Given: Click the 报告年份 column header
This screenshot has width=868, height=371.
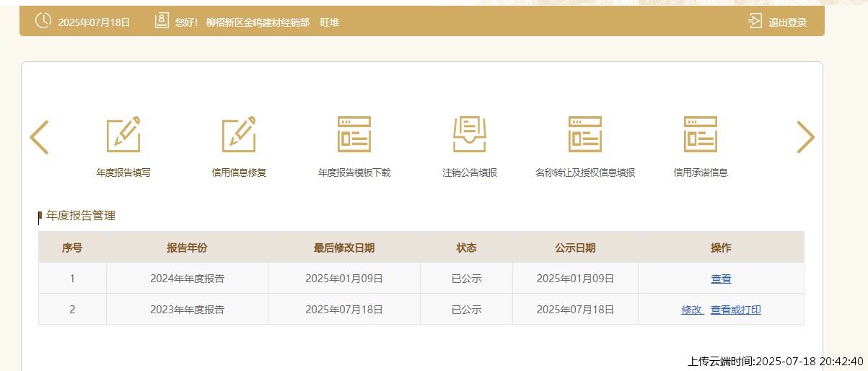Looking at the screenshot, I should point(187,248).
